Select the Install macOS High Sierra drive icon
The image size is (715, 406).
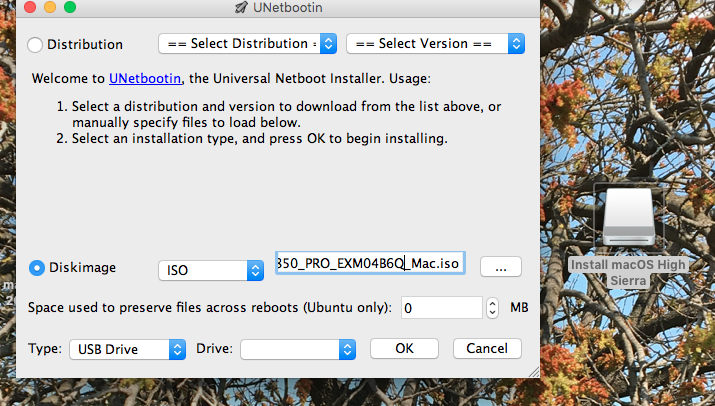click(629, 218)
